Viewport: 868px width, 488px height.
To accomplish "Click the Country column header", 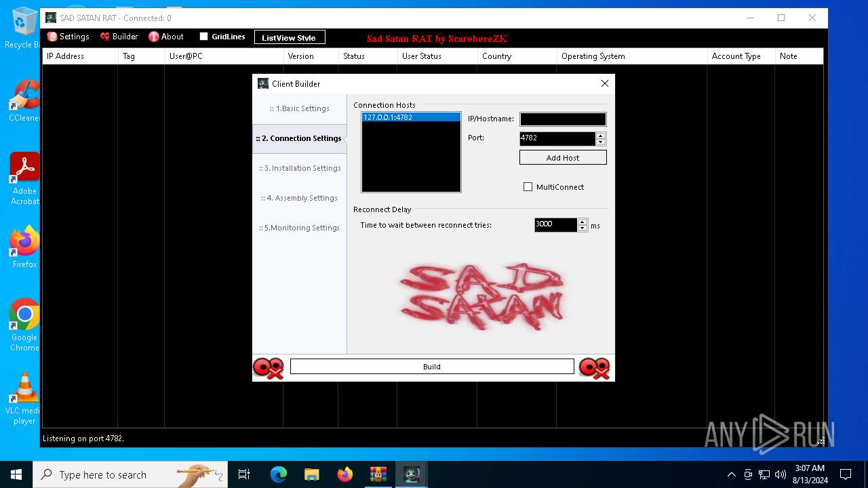I will coord(517,56).
